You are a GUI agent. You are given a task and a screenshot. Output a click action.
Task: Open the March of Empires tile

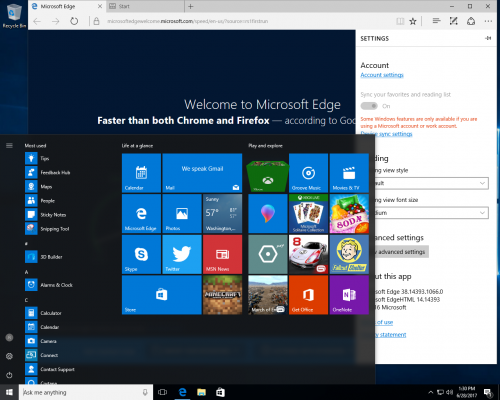click(268, 295)
